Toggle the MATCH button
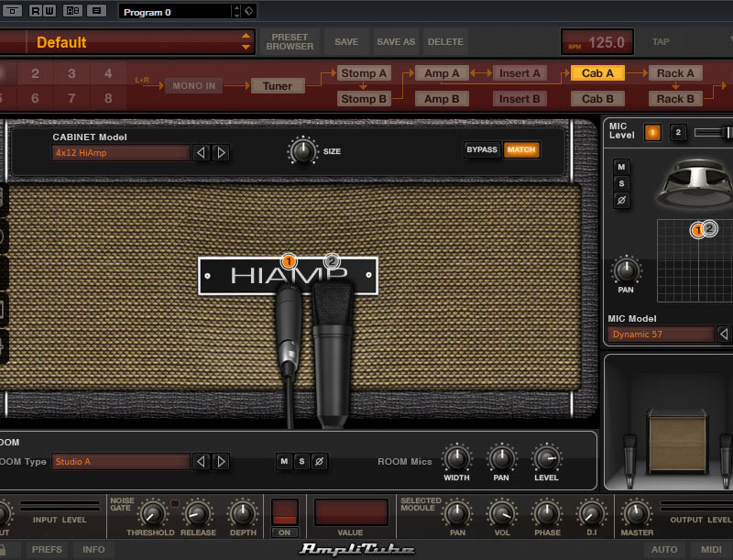The width and height of the screenshot is (733, 560). coord(521,150)
